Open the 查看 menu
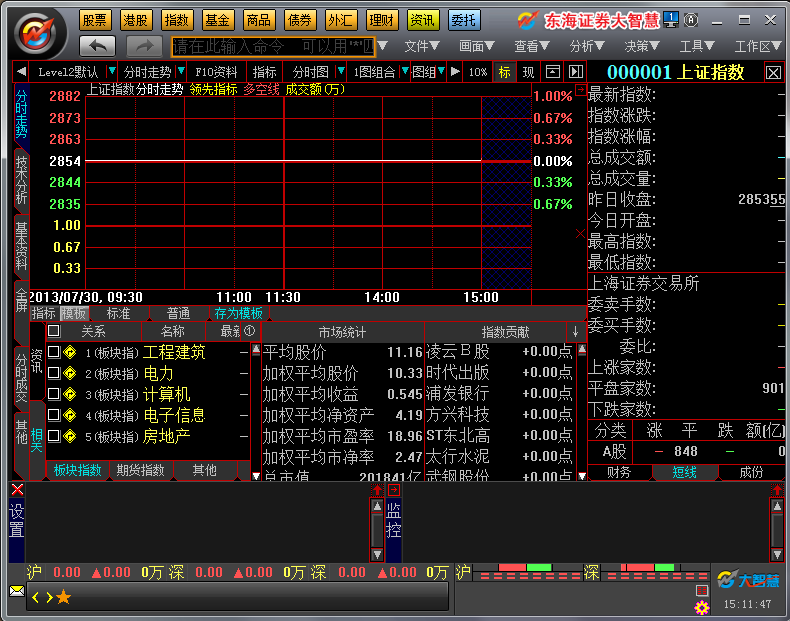Image resolution: width=790 pixels, height=621 pixels. 532,46
